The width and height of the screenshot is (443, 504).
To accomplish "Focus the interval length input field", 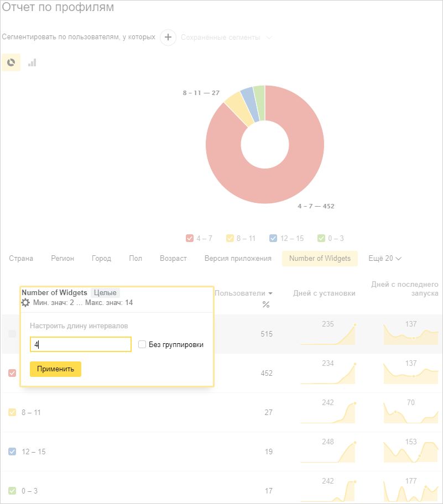I will [x=80, y=344].
